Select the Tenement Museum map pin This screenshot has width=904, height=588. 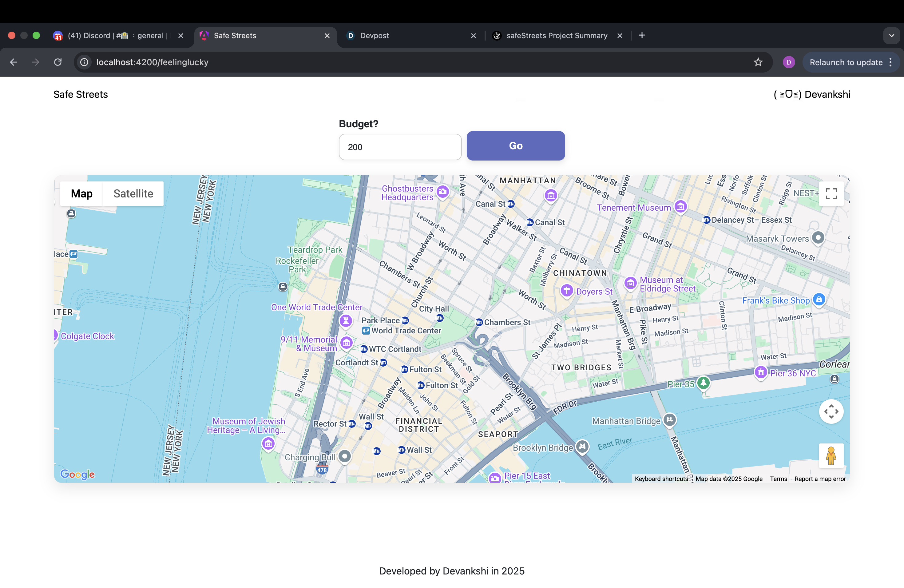tap(680, 207)
